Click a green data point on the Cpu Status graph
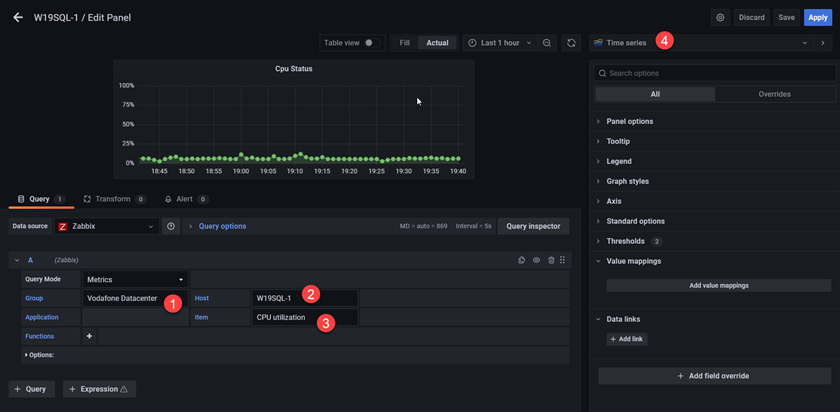840x412 pixels. tap(241, 156)
